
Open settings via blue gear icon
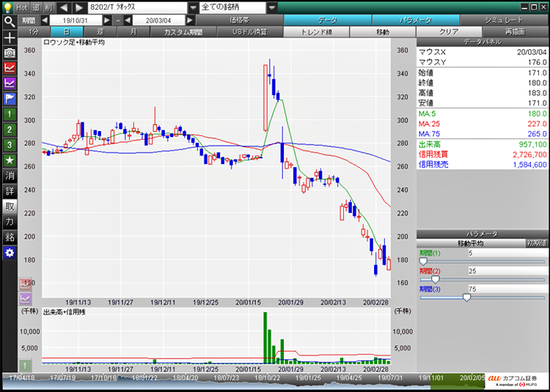[10, 252]
